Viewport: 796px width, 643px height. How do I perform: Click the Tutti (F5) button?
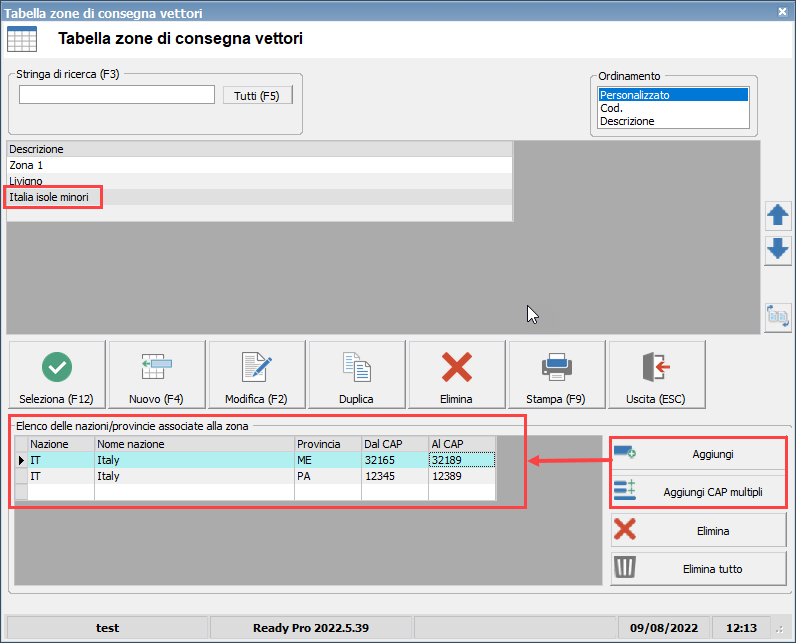(x=257, y=95)
